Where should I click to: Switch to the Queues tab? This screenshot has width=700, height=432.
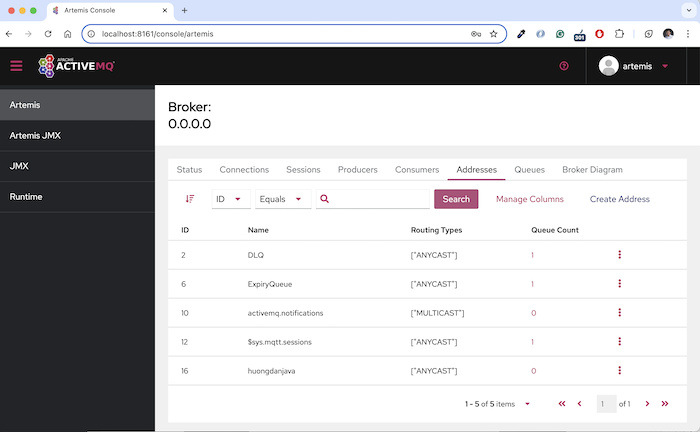(x=529, y=170)
